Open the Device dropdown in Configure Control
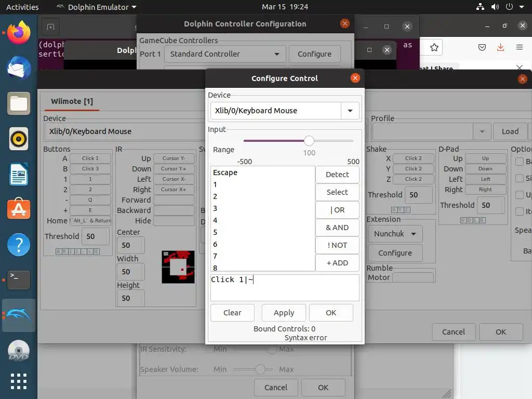 pyautogui.click(x=350, y=111)
